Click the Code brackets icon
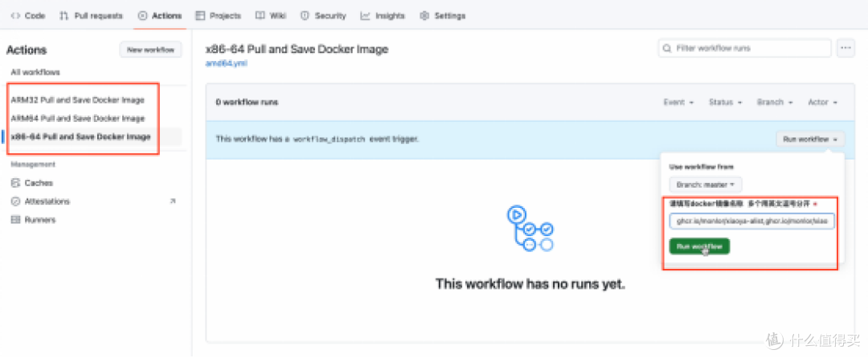Image resolution: width=868 pixels, height=358 pixels. [x=15, y=16]
